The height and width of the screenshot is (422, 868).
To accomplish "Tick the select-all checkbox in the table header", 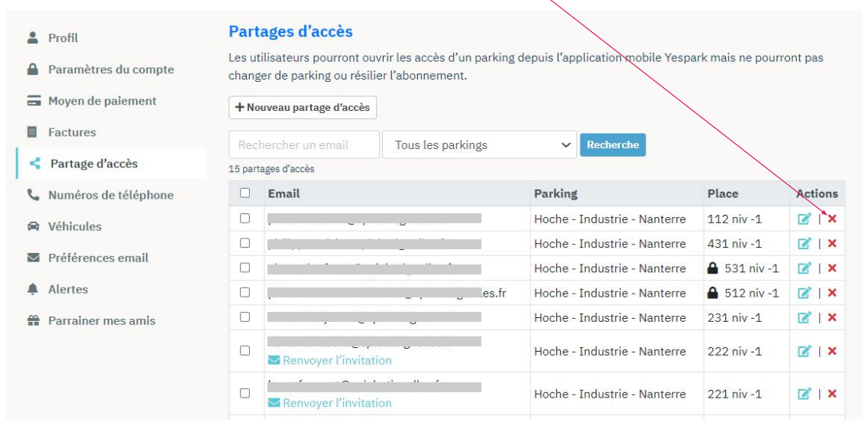I will [x=245, y=193].
